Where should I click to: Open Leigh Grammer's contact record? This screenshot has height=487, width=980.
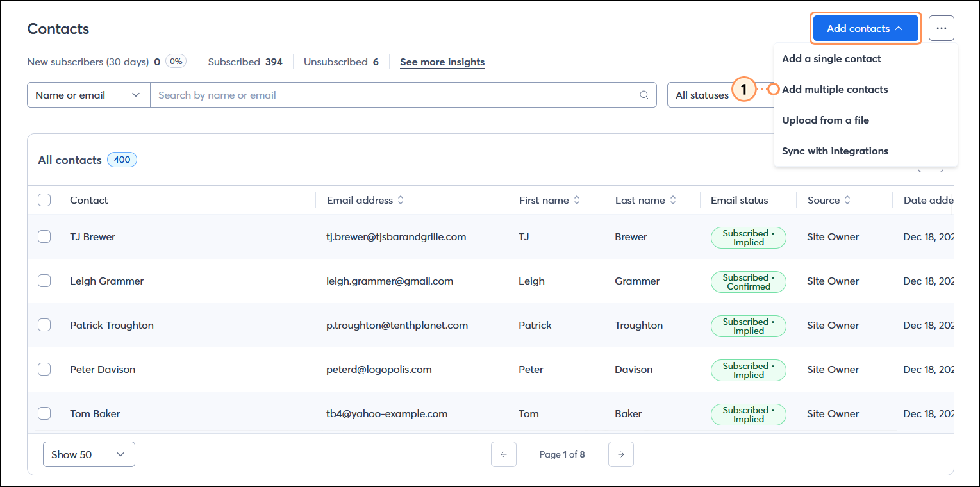[106, 281]
